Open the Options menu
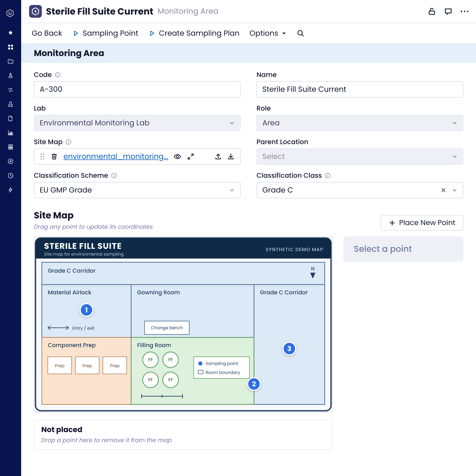This screenshot has height=476, width=476. [x=268, y=33]
